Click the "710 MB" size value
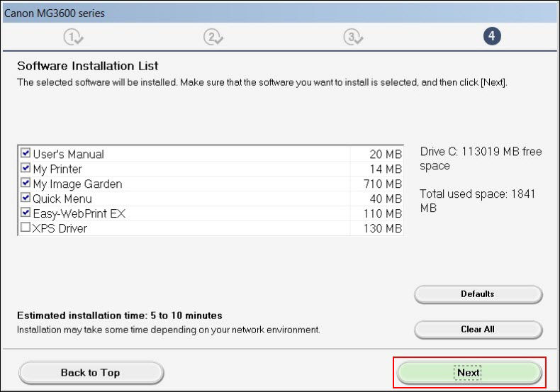The image size is (560, 392). click(x=383, y=184)
